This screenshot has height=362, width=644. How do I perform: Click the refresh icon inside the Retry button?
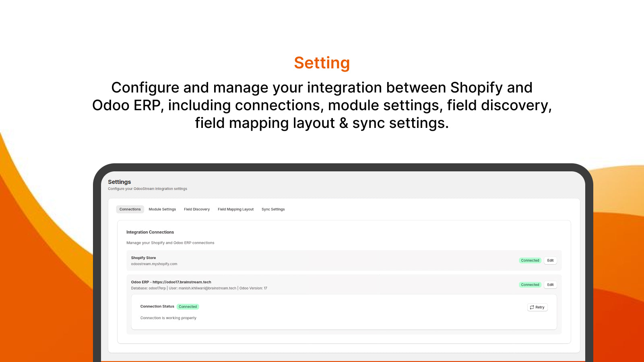pos(532,307)
